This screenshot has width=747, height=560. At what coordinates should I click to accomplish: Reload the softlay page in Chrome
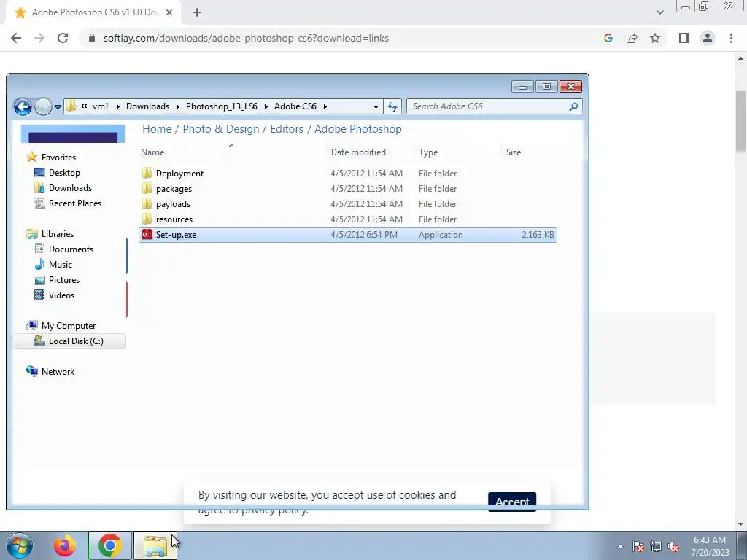coord(63,38)
